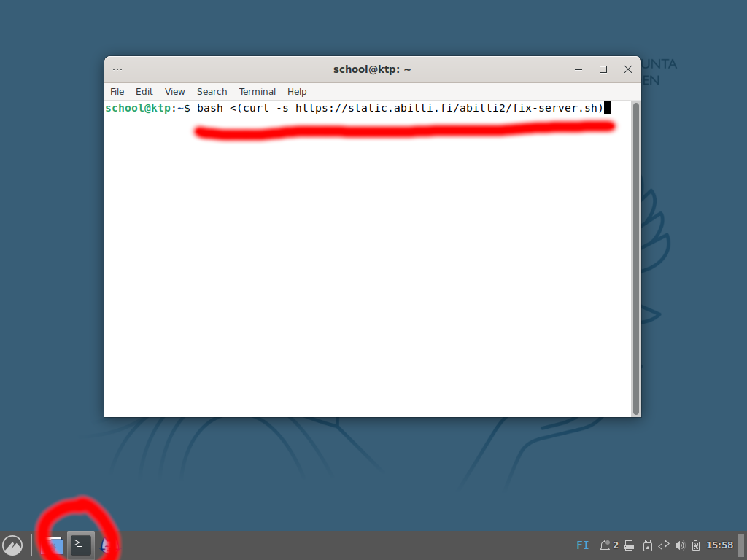Open the battery power status icon

(x=696, y=545)
